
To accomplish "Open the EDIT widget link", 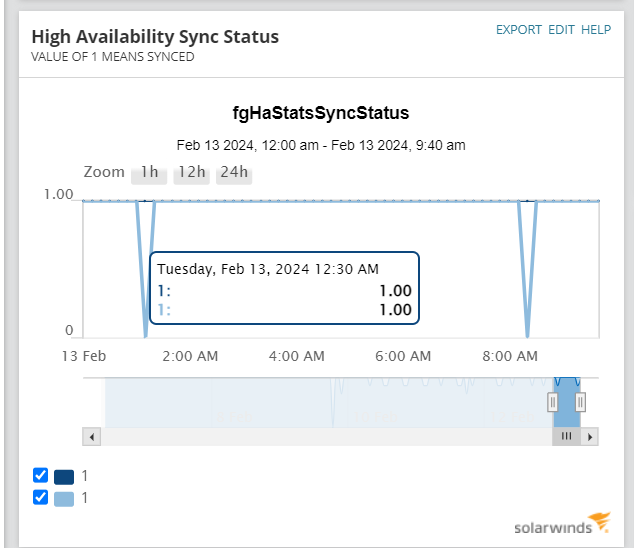I will pyautogui.click(x=561, y=30).
